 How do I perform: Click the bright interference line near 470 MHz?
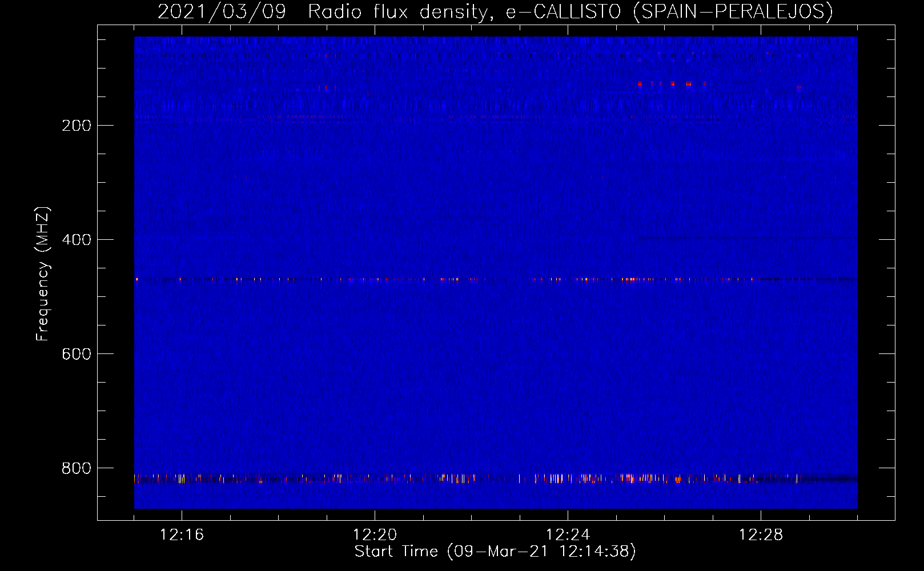(x=496, y=280)
